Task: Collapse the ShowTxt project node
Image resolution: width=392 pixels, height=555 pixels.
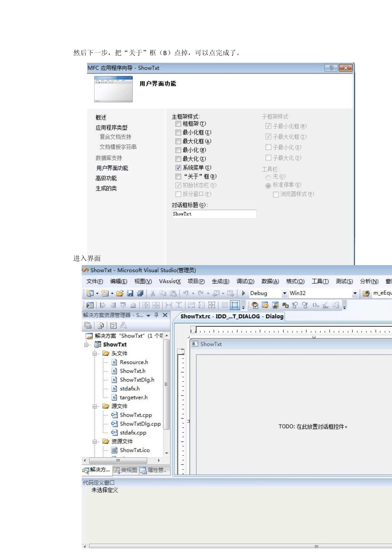Action: pos(87,344)
